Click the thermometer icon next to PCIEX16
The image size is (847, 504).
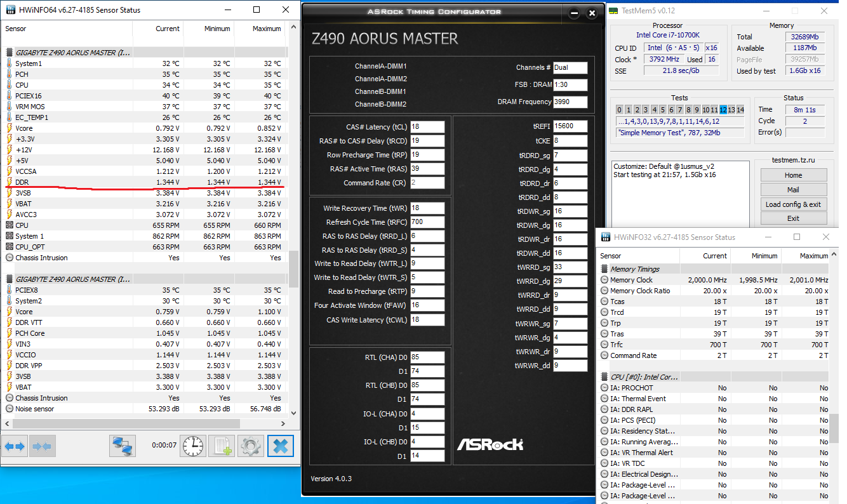click(10, 96)
